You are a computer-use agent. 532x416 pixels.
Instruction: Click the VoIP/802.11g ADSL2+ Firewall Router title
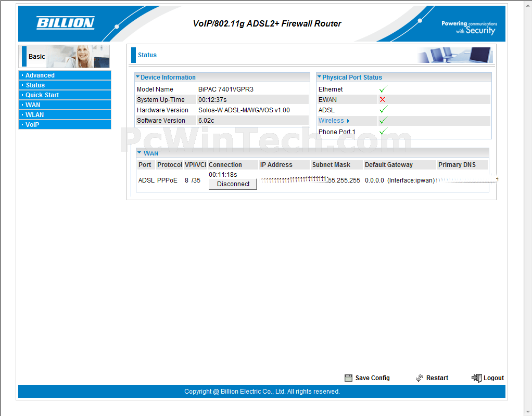267,23
